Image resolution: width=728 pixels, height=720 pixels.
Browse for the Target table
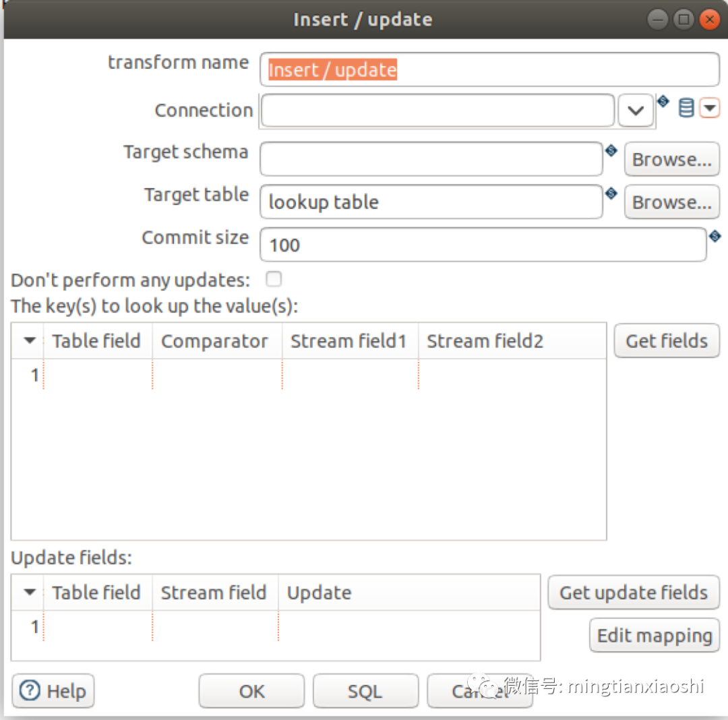click(671, 202)
